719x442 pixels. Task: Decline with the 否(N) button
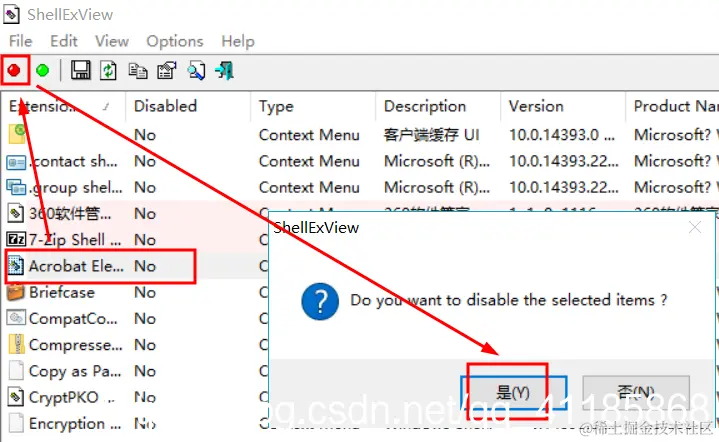click(636, 392)
